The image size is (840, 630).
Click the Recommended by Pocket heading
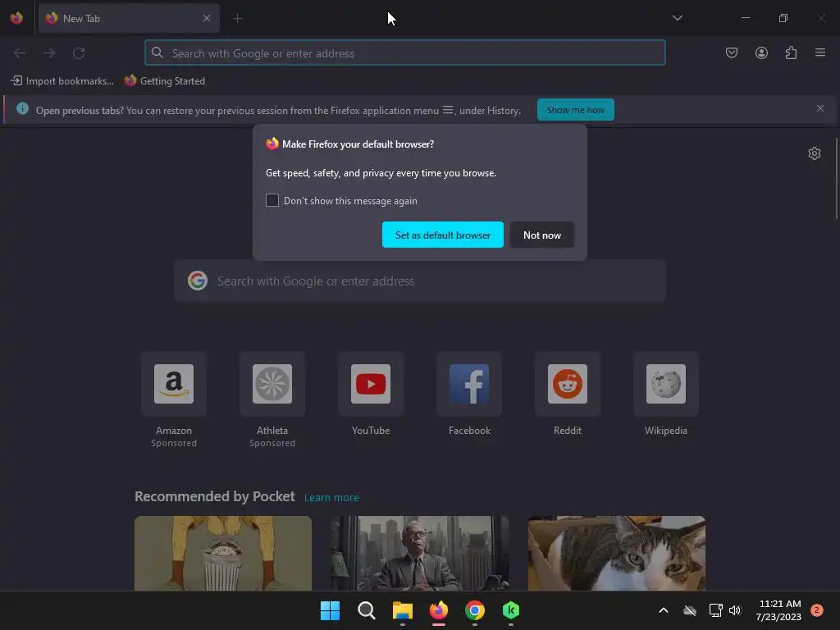(215, 496)
